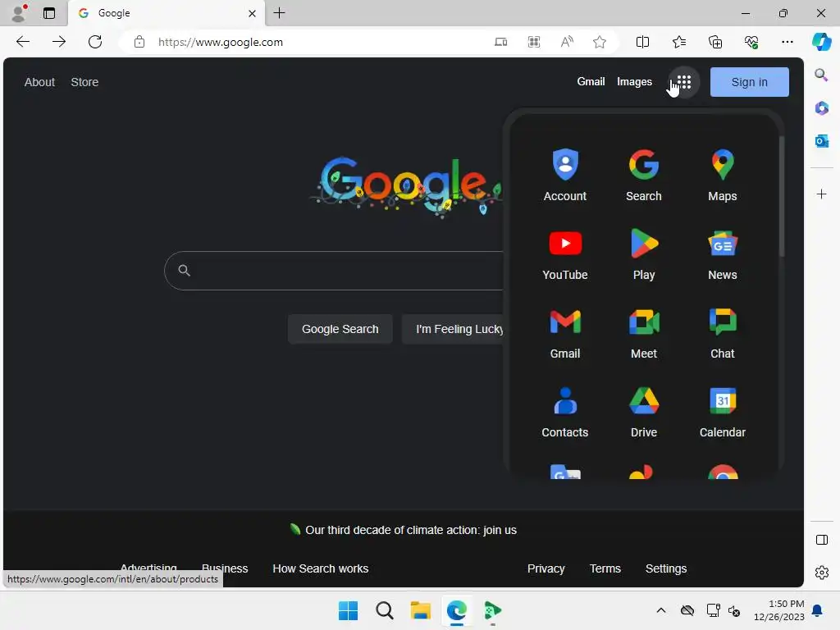840x630 pixels.
Task: Open Windows taskbar search
Action: pos(384,610)
